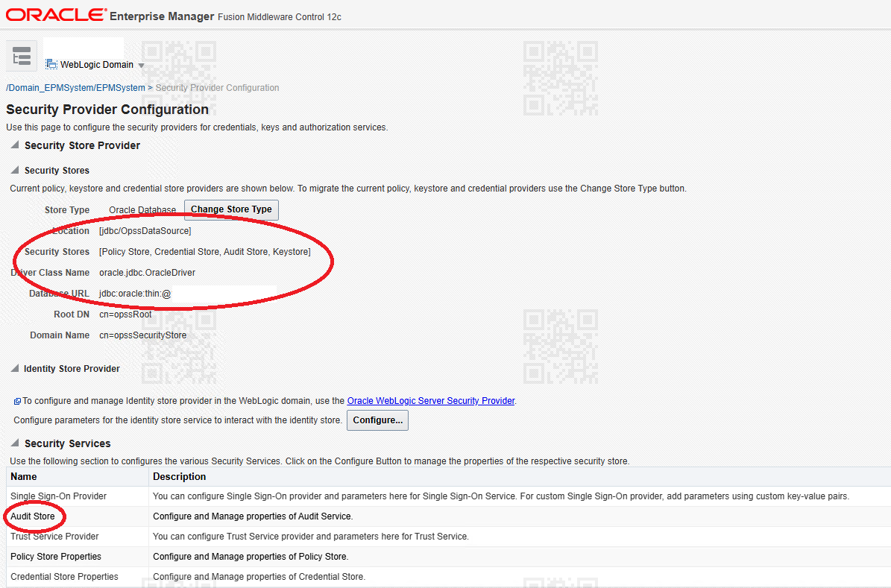Click the cn=opssSecurityStore domain name value
The height and width of the screenshot is (588, 891).
pyautogui.click(x=142, y=335)
